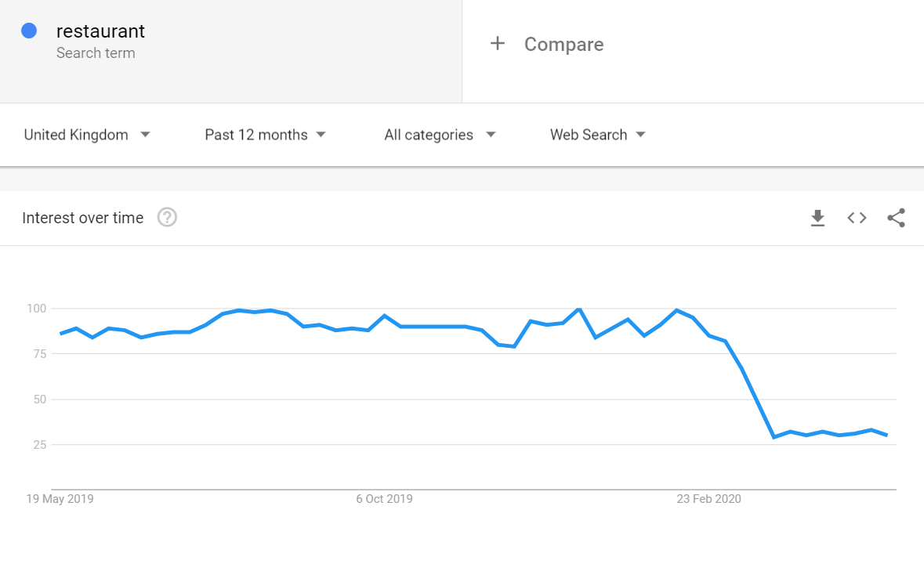The height and width of the screenshot is (564, 924).
Task: Open the All categories dropdown
Action: tap(440, 135)
